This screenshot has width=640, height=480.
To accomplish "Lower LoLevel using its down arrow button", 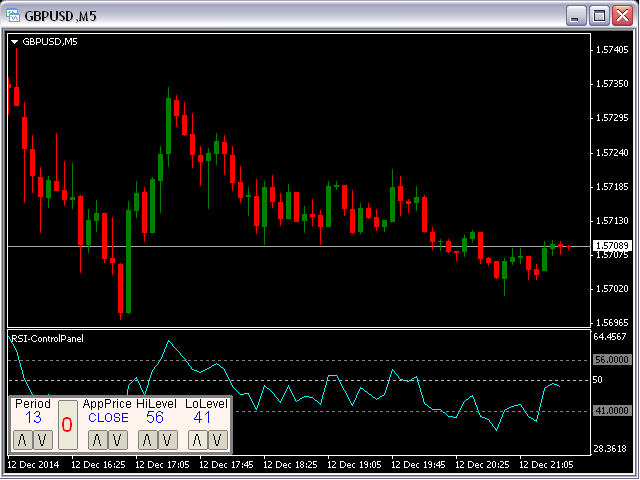I will coord(218,440).
